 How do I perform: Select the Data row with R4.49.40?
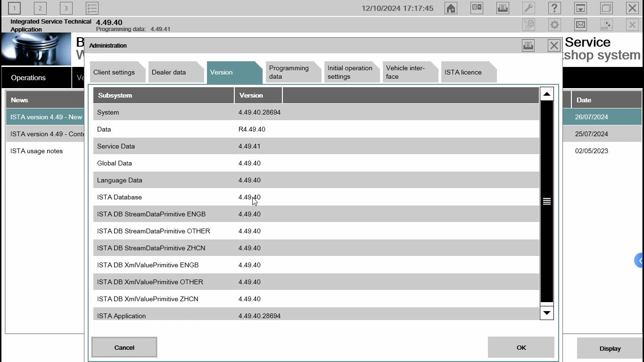(x=316, y=129)
